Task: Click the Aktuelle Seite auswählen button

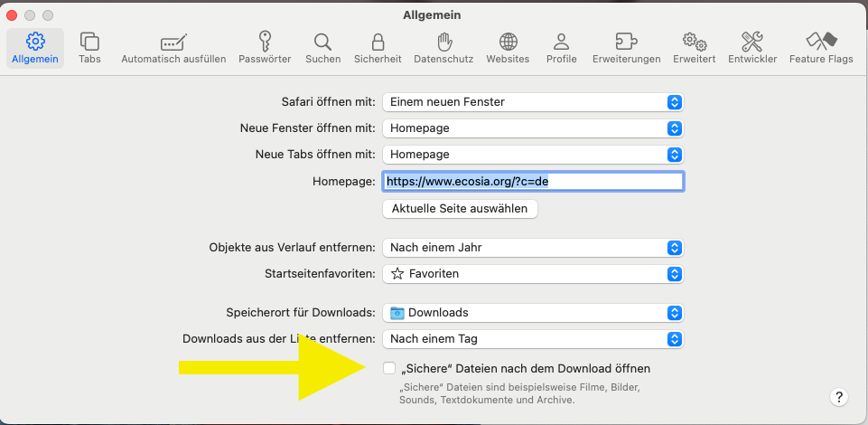Action: [461, 209]
